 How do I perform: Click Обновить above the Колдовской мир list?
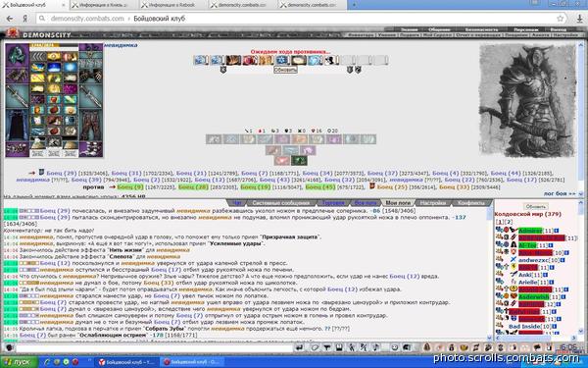click(536, 206)
